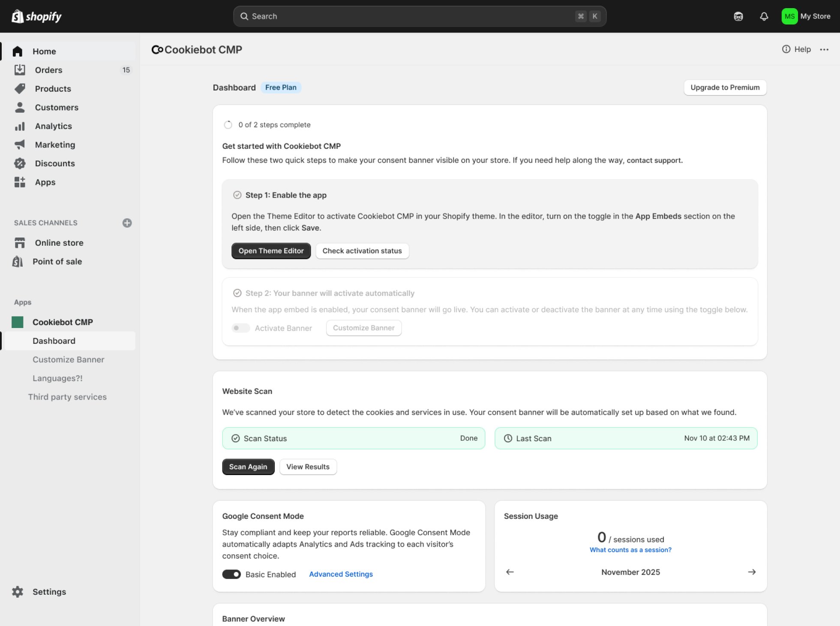
Task: Toggle the Basic Enabled consent mode switch
Action: point(231,574)
